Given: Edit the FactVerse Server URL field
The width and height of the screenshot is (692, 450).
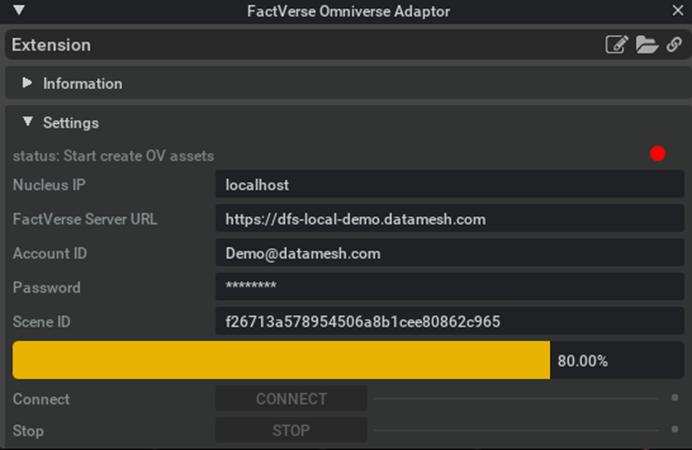Looking at the screenshot, I should [450, 219].
